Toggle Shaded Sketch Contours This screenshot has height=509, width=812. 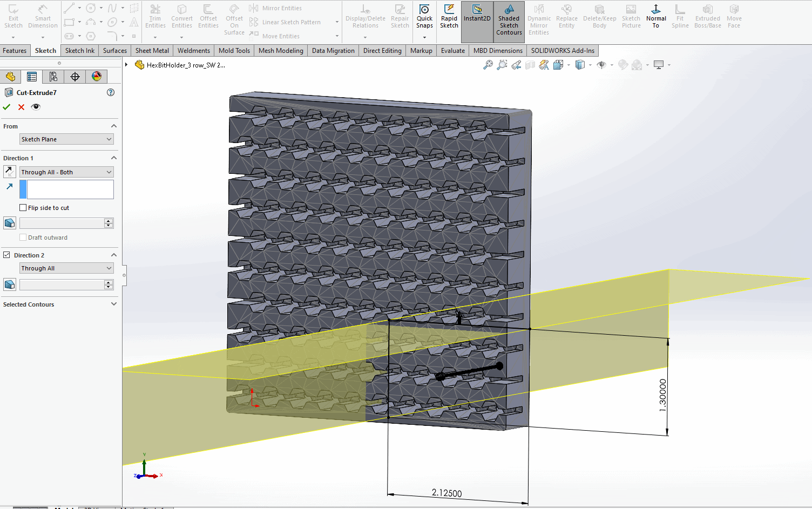pos(509,21)
